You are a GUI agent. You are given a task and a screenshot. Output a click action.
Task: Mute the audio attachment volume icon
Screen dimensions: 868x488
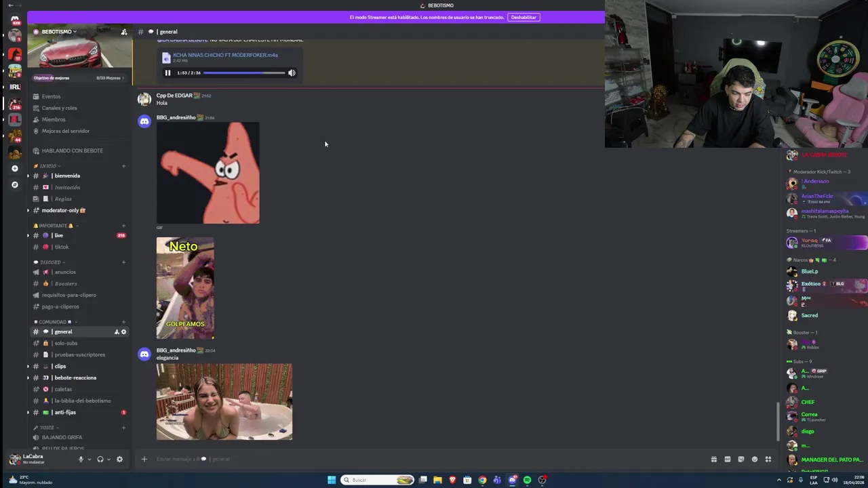pos(292,73)
